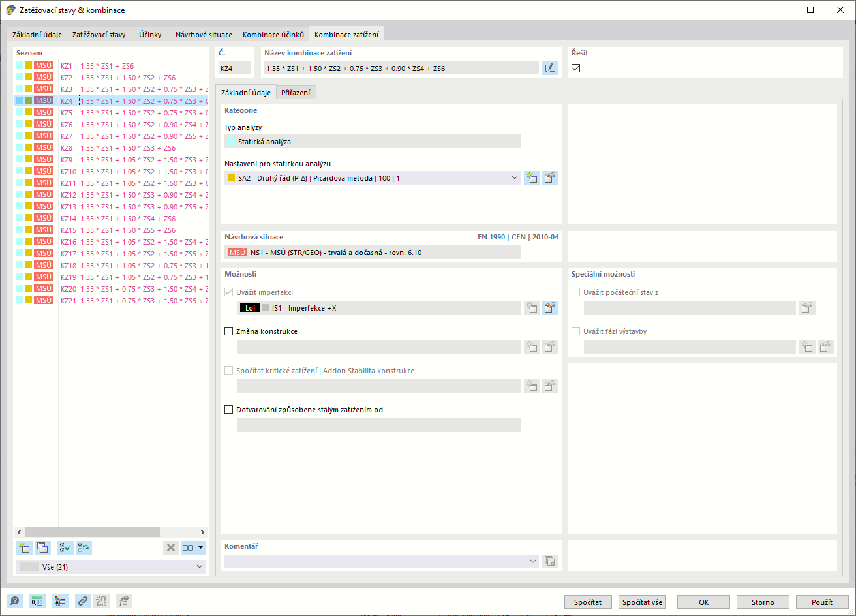Click the icon between the 0,00 and link icons
856x616 pixels.
pos(60,602)
